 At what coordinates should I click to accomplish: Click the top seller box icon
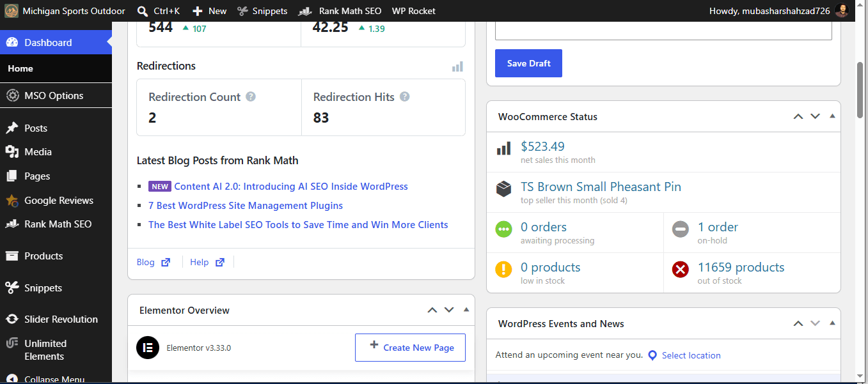(503, 189)
